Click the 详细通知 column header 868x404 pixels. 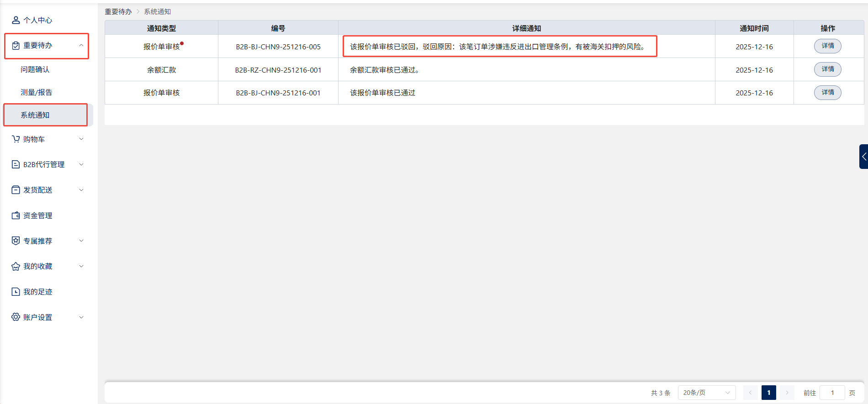point(527,28)
